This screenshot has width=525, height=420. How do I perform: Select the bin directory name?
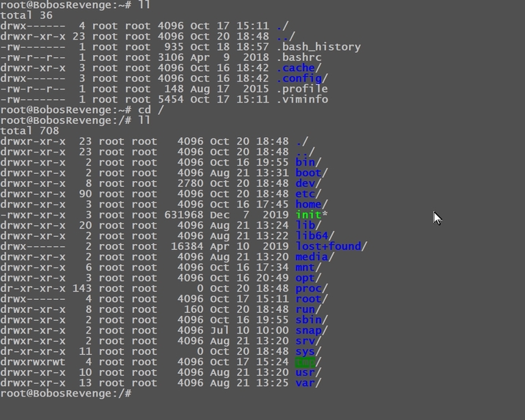point(305,162)
